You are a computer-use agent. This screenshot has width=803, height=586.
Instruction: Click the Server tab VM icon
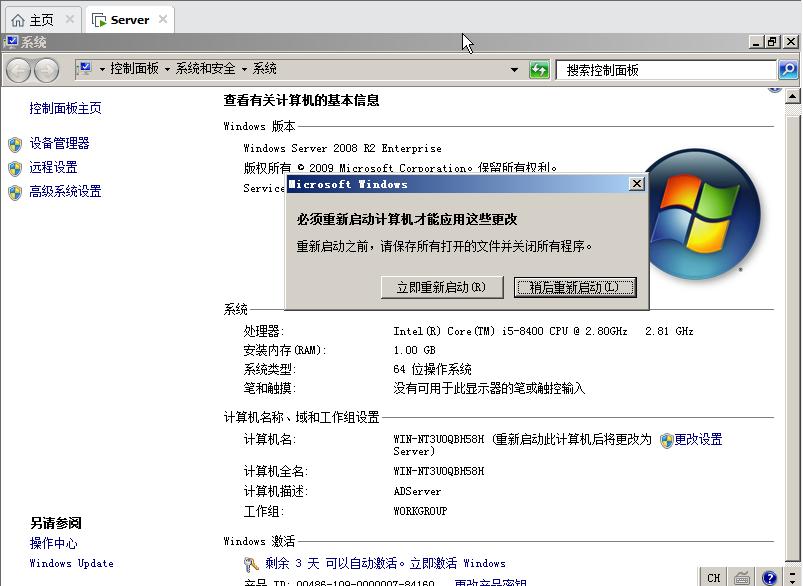[99, 20]
